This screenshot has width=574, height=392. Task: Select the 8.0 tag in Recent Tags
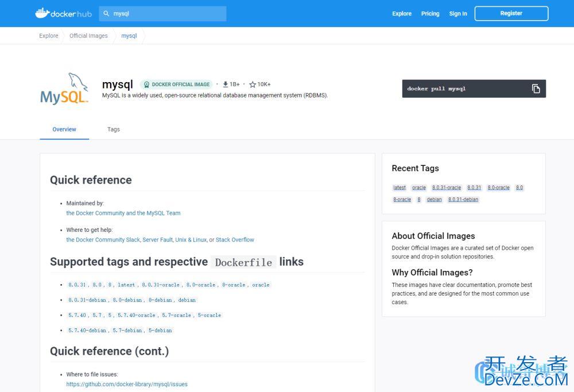(x=519, y=188)
